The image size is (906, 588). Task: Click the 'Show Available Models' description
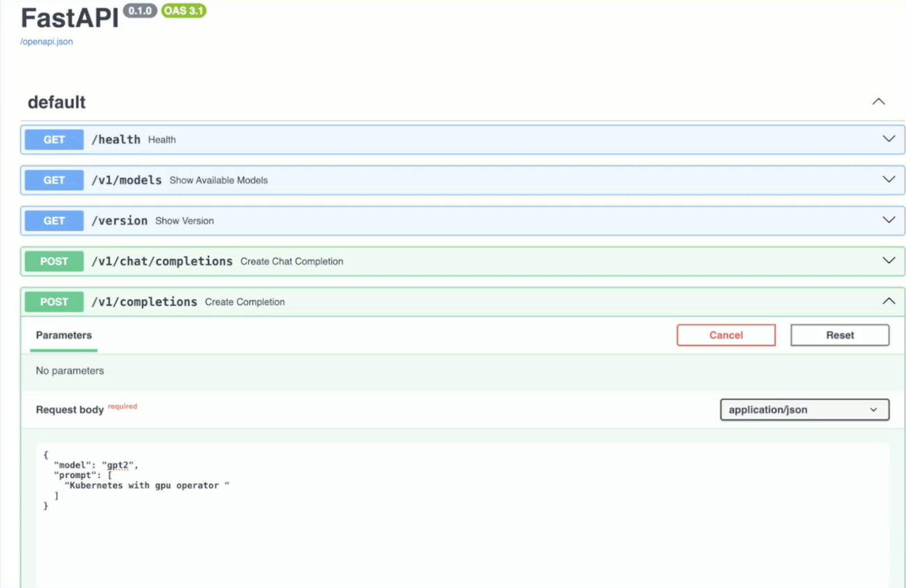coord(219,181)
